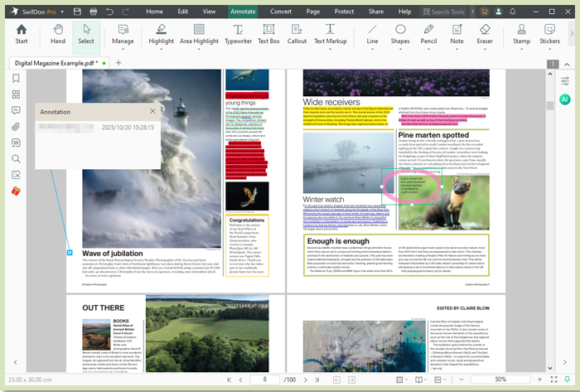Open the bookmarks sidebar panel

(16, 79)
